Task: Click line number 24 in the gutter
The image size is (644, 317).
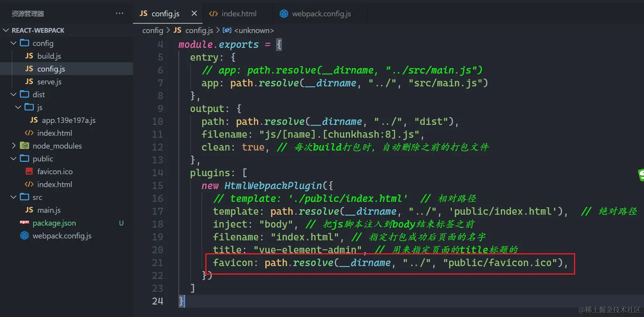Action: pos(157,301)
